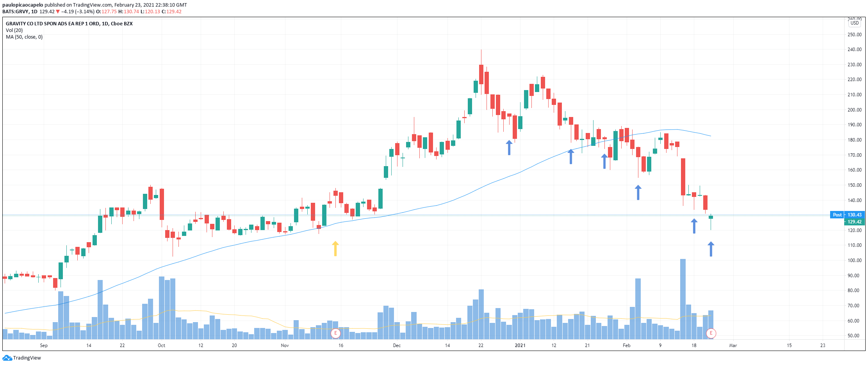Screen dimensions: 868x365
Task: Click the MA (50, close, 0) indicator label
Action: (24, 37)
